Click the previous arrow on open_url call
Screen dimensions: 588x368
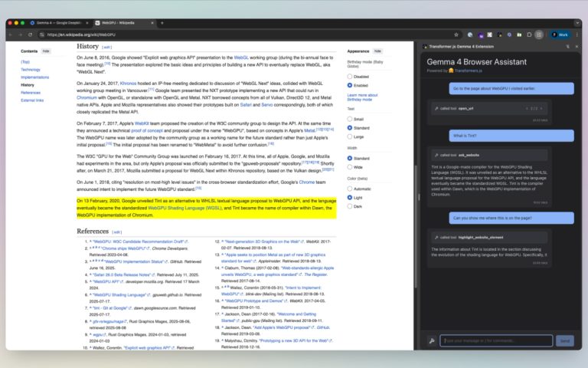click(x=527, y=109)
